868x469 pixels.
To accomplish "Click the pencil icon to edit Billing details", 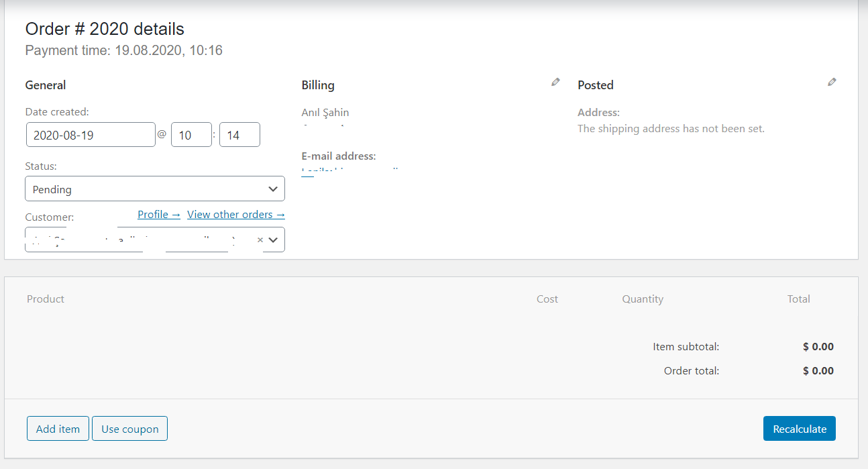I will [555, 81].
